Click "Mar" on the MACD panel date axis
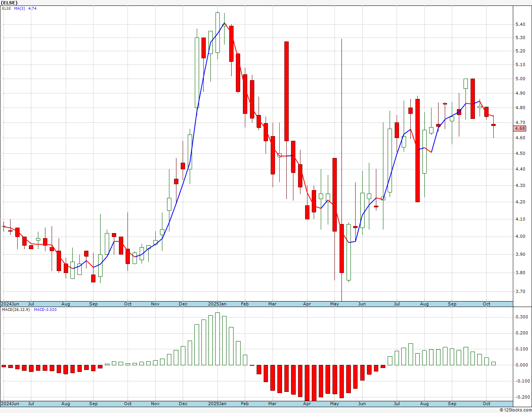This screenshot has height=413, width=532. coord(272,404)
